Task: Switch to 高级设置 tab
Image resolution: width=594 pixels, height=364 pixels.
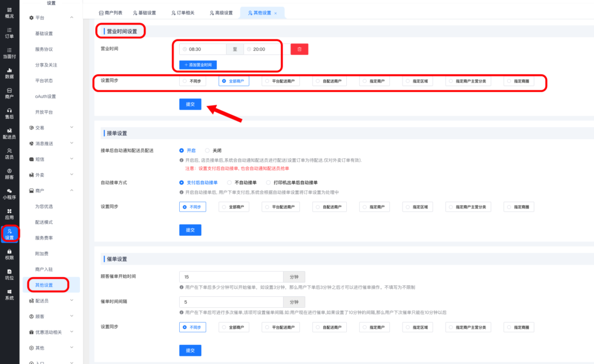Action: [220, 13]
